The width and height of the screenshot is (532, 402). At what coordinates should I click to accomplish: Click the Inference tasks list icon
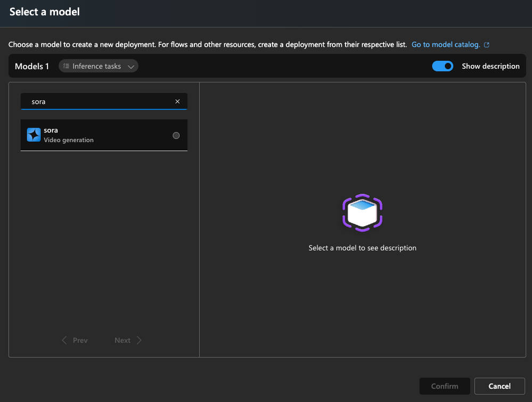point(66,66)
